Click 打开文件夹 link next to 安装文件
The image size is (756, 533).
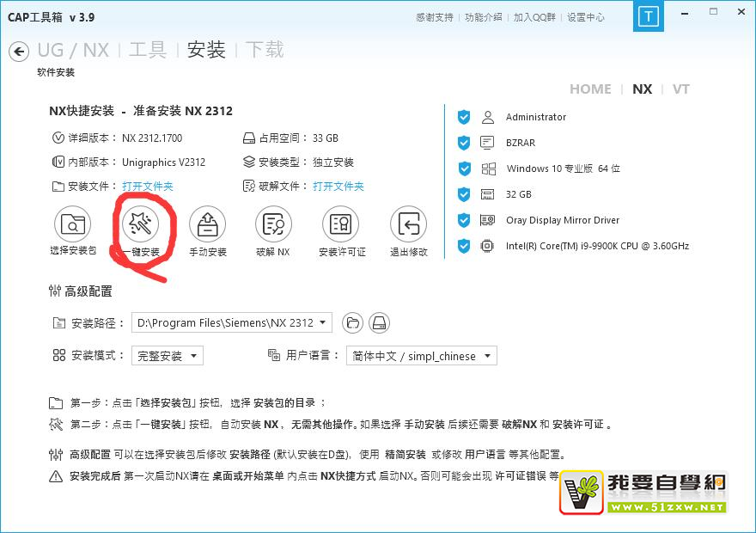click(147, 187)
